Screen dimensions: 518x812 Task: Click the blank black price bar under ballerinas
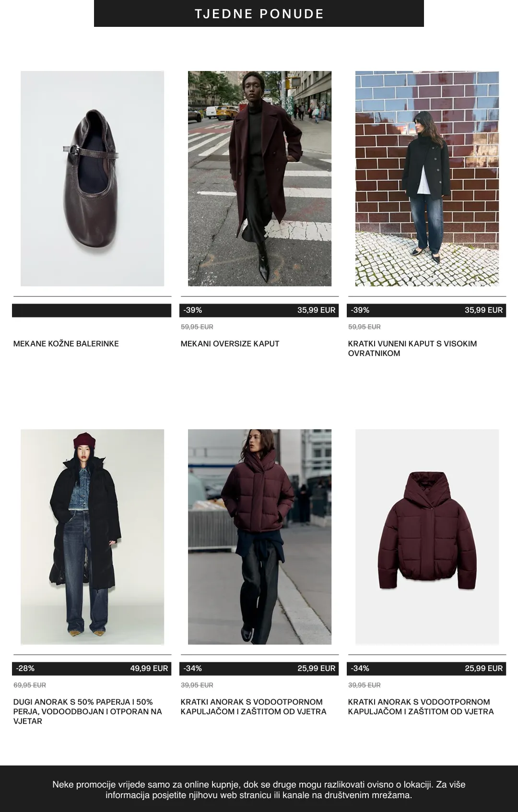92,310
